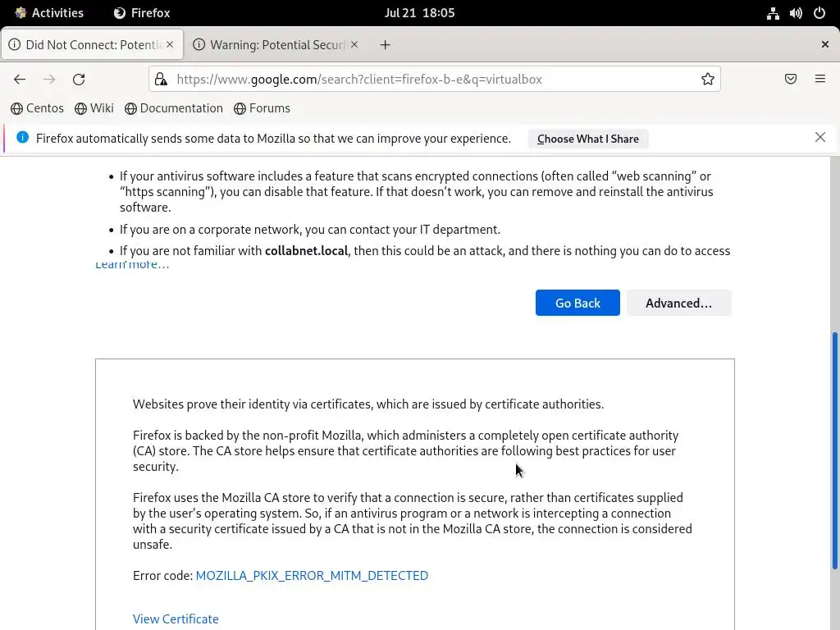Click the bold text collabnet.local

tap(307, 251)
